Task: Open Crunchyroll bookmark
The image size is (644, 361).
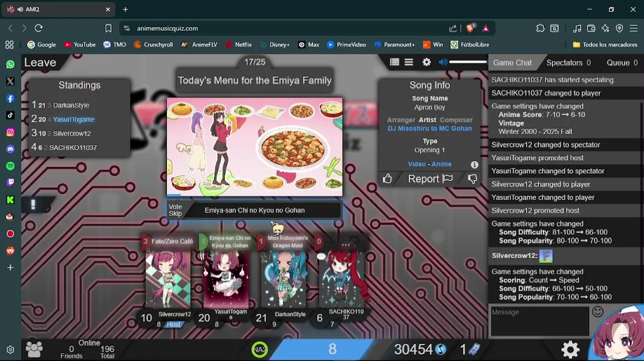Action: [x=153, y=45]
